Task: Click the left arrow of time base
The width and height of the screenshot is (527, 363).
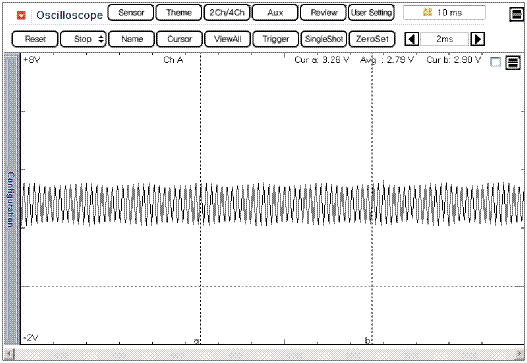Action: [411, 39]
